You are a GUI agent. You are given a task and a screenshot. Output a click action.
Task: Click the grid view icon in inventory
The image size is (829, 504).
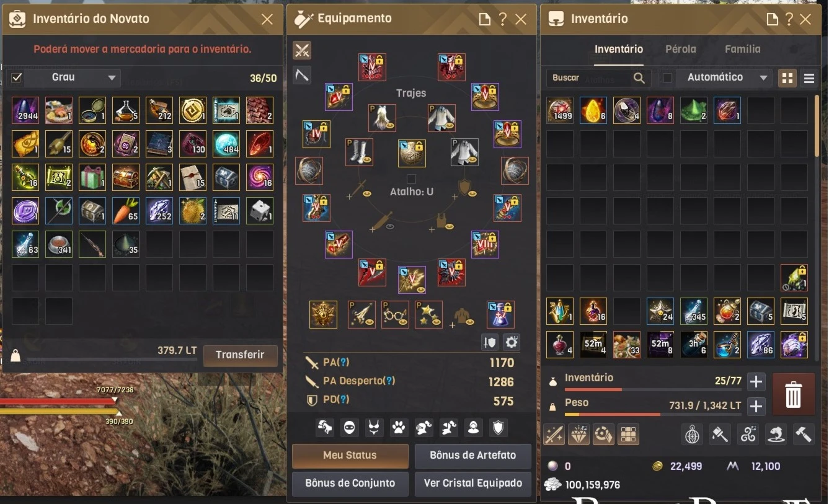[x=787, y=78]
